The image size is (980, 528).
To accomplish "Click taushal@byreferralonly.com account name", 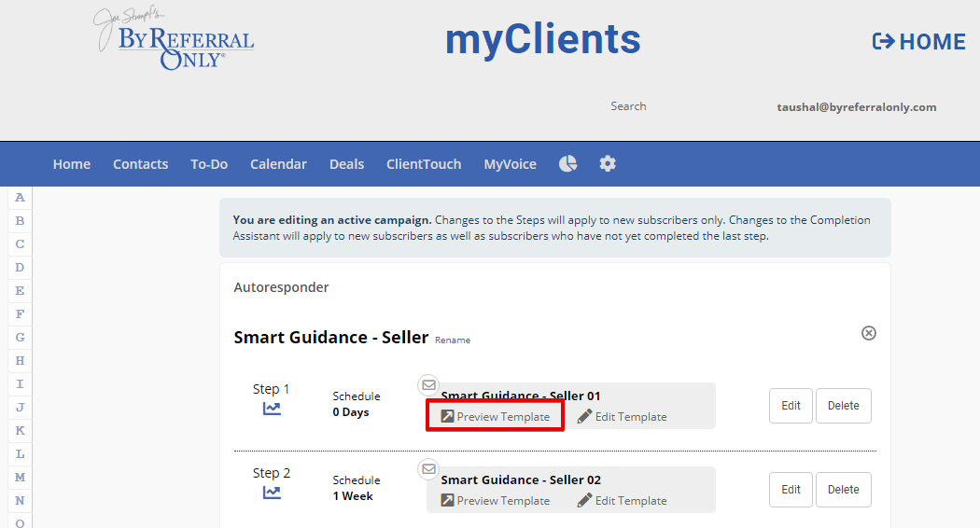I will [856, 107].
